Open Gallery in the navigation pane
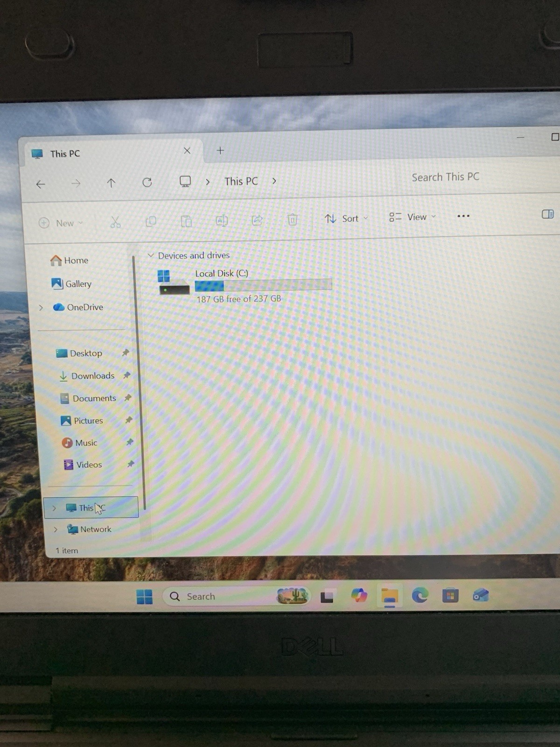This screenshot has height=747, width=560. pos(71,284)
